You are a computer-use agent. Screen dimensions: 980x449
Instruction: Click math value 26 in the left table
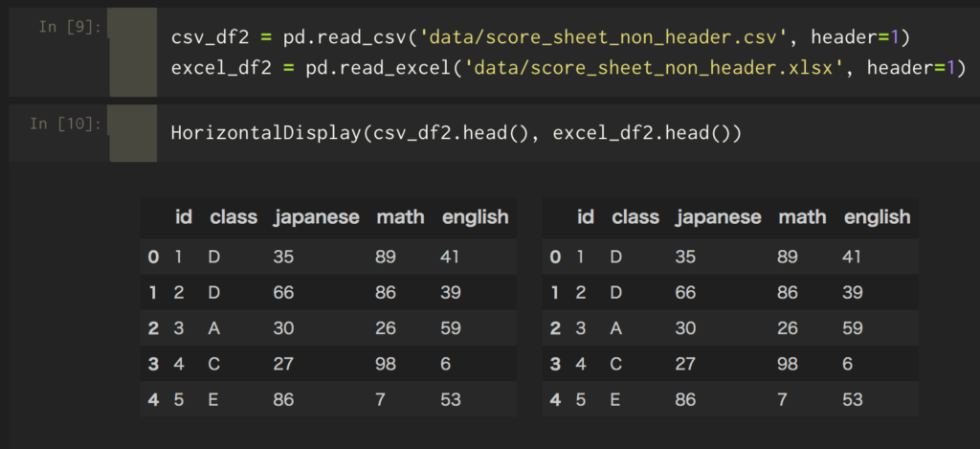(x=386, y=328)
